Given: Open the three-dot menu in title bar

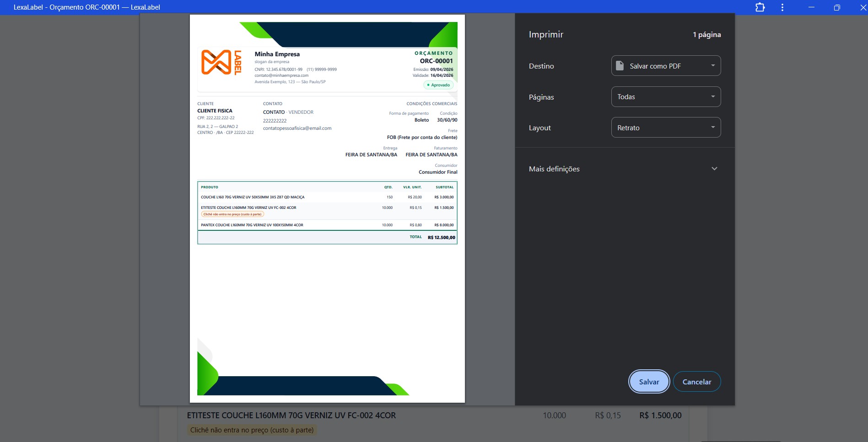Looking at the screenshot, I should pyautogui.click(x=782, y=7).
